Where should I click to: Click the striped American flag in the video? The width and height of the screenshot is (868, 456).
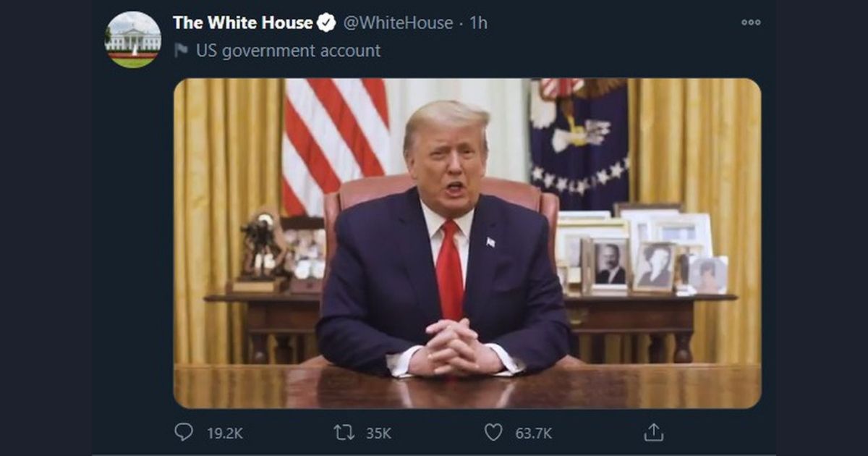click(336, 145)
